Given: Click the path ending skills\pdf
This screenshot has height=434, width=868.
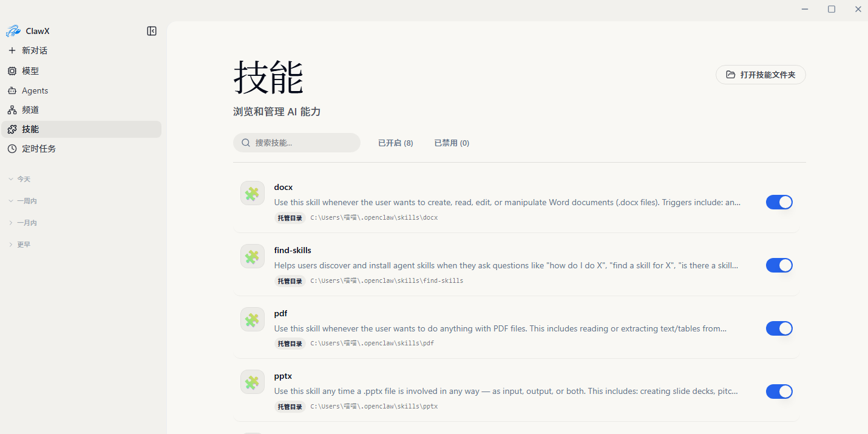Looking at the screenshot, I should coord(372,343).
